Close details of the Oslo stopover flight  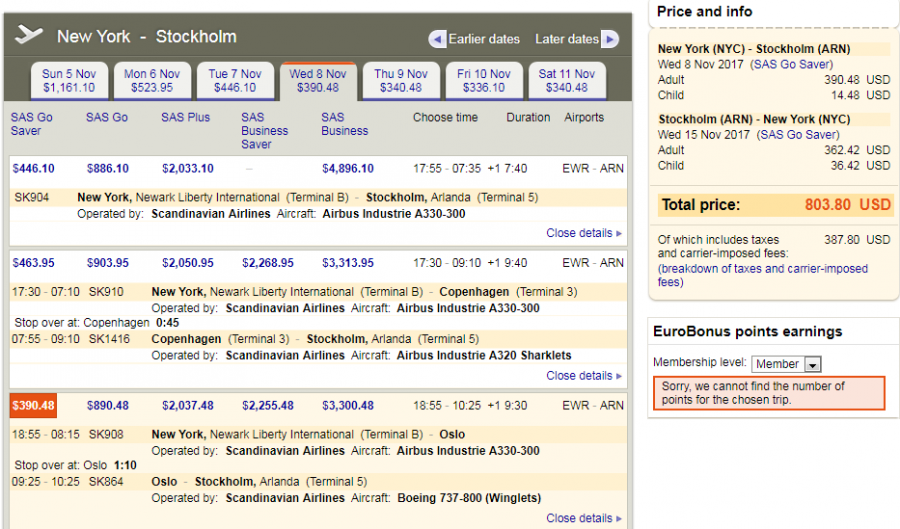pyautogui.click(x=583, y=518)
